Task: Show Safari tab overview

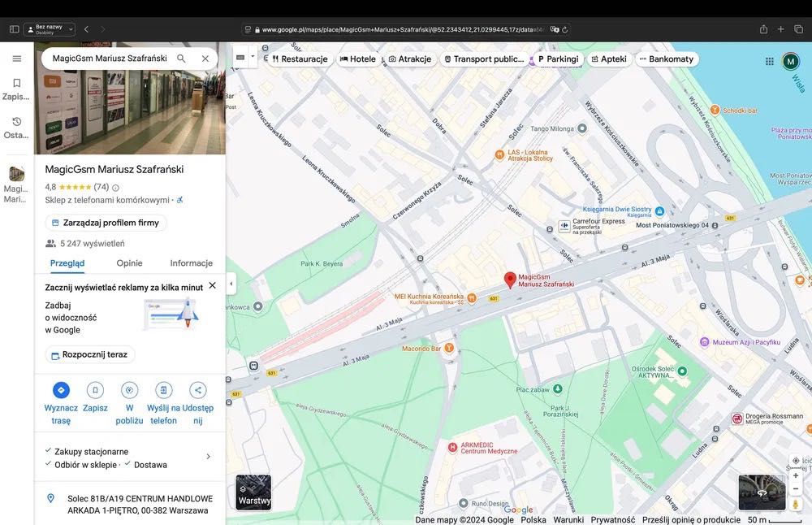Action: tap(798, 29)
